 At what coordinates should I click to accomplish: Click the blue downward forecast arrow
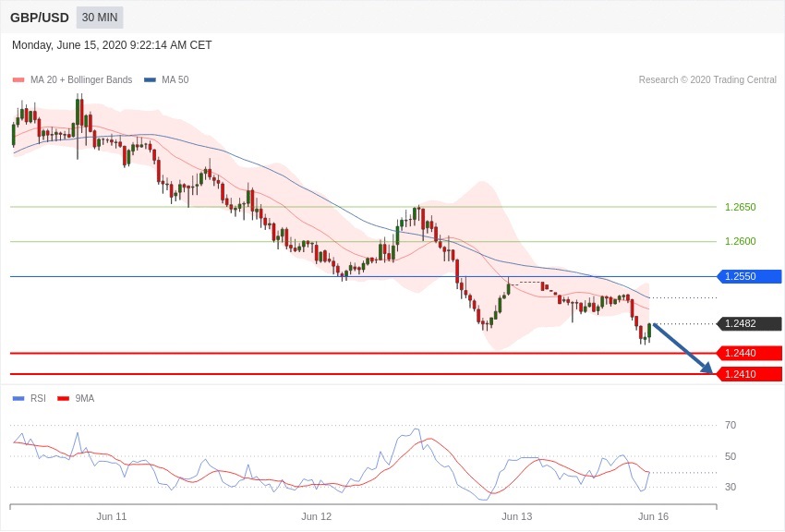682,348
